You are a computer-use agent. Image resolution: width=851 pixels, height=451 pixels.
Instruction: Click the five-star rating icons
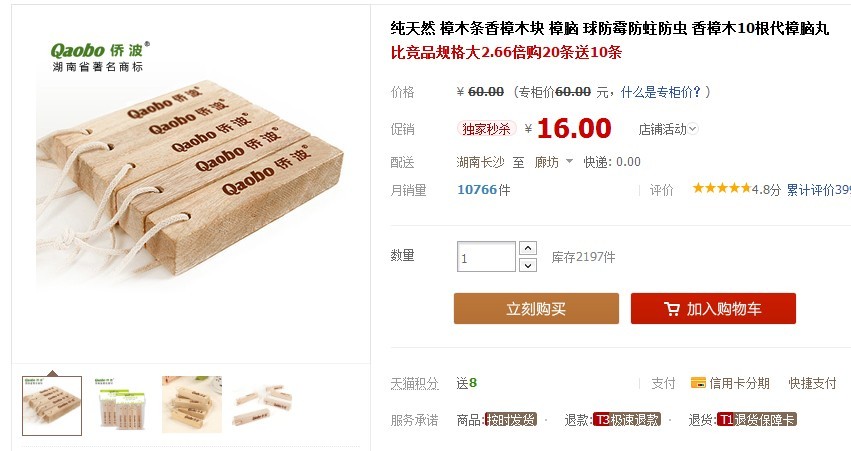pyautogui.click(x=721, y=188)
